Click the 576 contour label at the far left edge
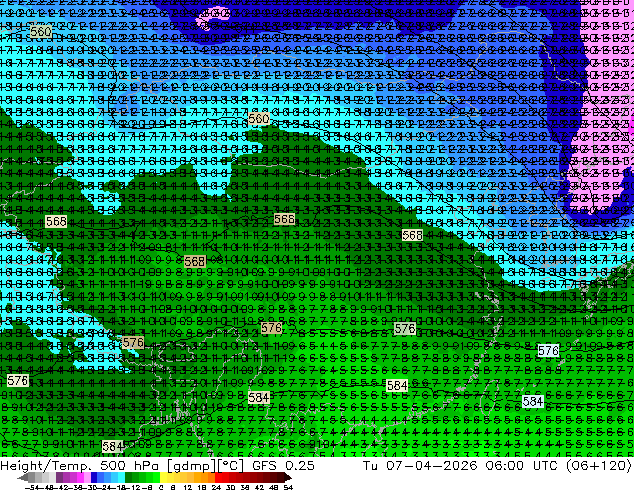The height and width of the screenshot is (490, 634). (17, 380)
